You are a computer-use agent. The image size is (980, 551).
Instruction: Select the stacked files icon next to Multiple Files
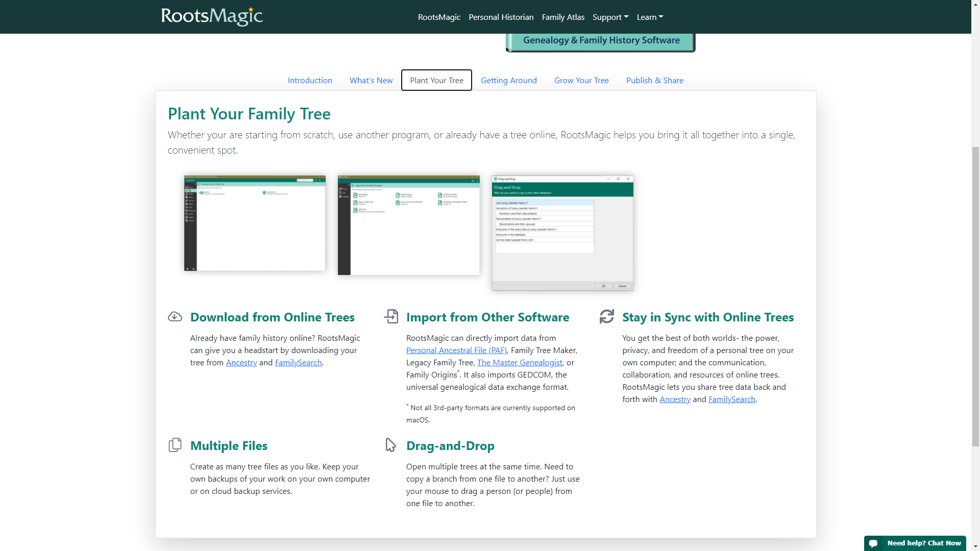(x=175, y=445)
